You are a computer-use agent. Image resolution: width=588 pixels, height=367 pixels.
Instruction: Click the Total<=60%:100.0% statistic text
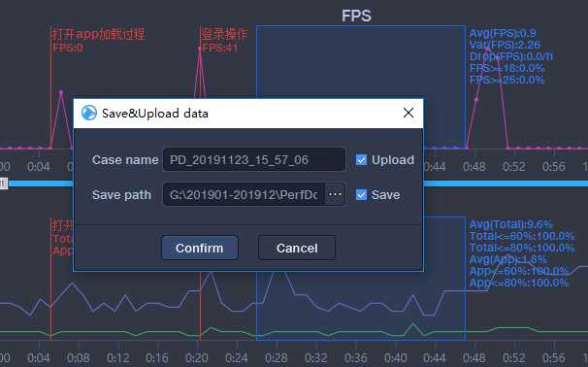pyautogui.click(x=522, y=236)
